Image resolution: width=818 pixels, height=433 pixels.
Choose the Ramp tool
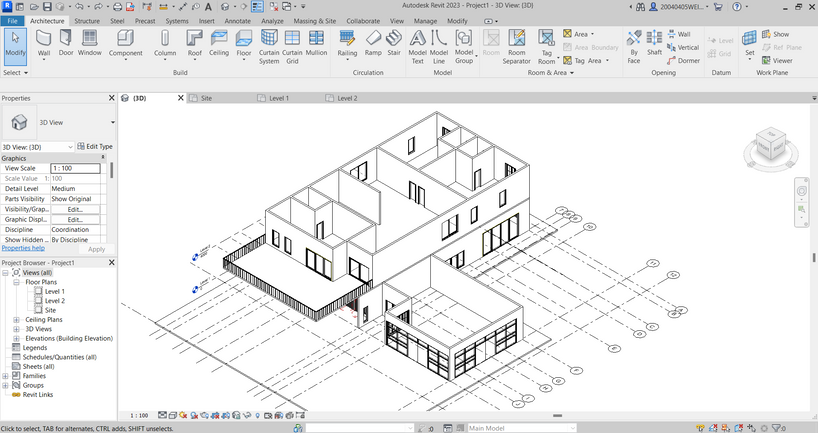click(373, 43)
